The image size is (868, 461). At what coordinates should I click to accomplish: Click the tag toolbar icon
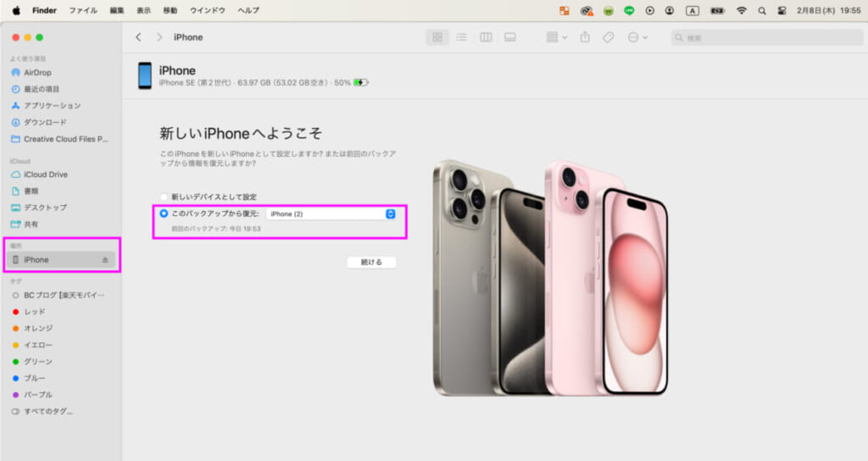click(609, 37)
